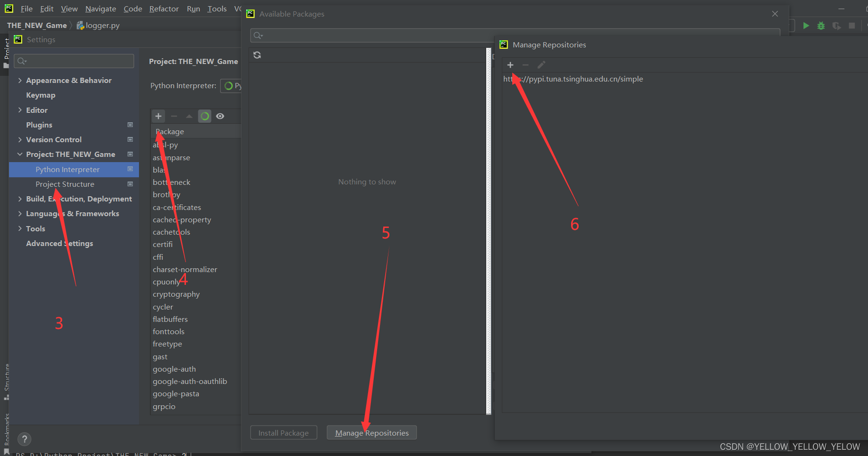Click the Manage Repositories button
Screen dimensions: 868x456
point(372,433)
